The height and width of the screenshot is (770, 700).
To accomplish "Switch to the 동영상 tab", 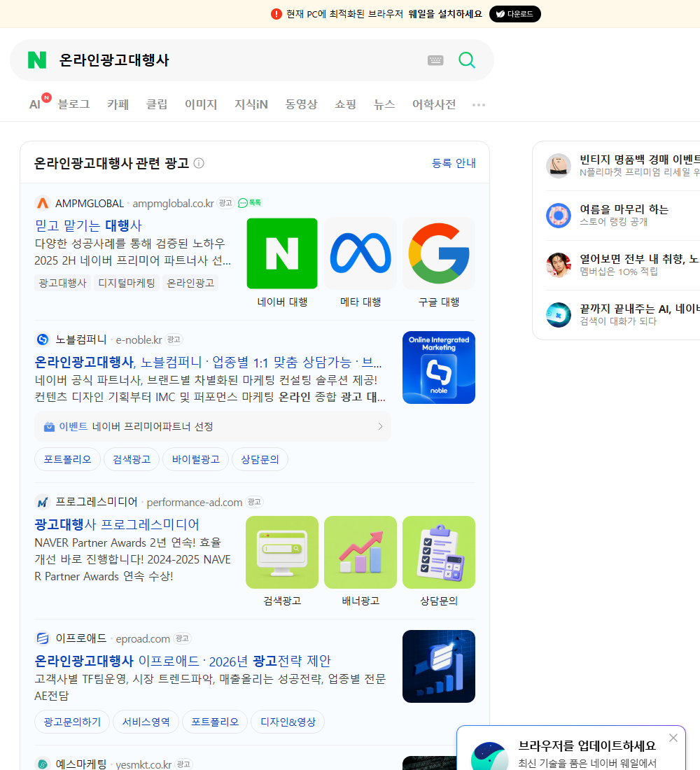I will [301, 104].
